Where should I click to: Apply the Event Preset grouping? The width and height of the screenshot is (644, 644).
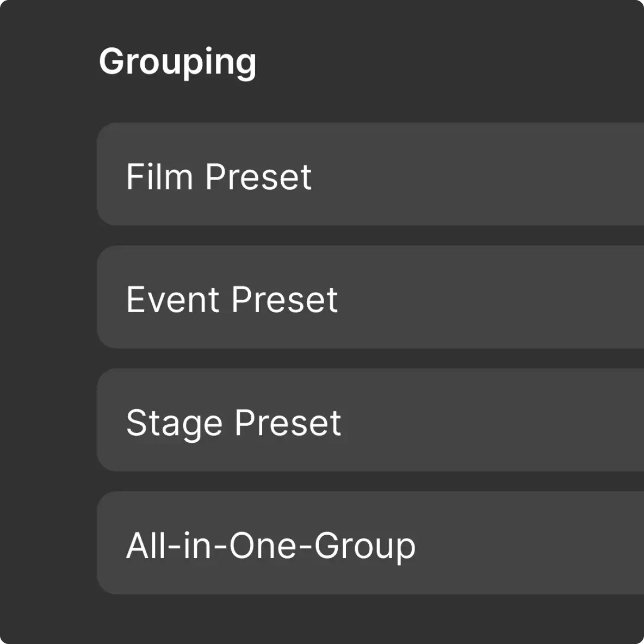(370, 298)
